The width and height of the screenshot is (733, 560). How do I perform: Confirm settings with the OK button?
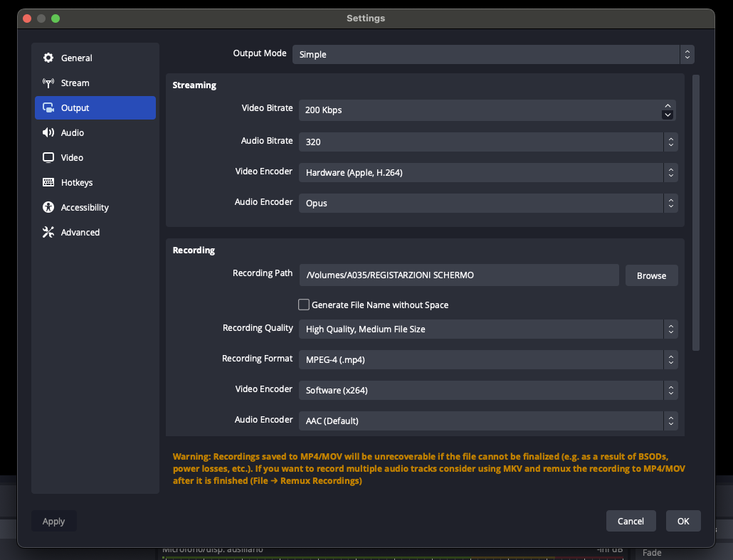click(683, 521)
